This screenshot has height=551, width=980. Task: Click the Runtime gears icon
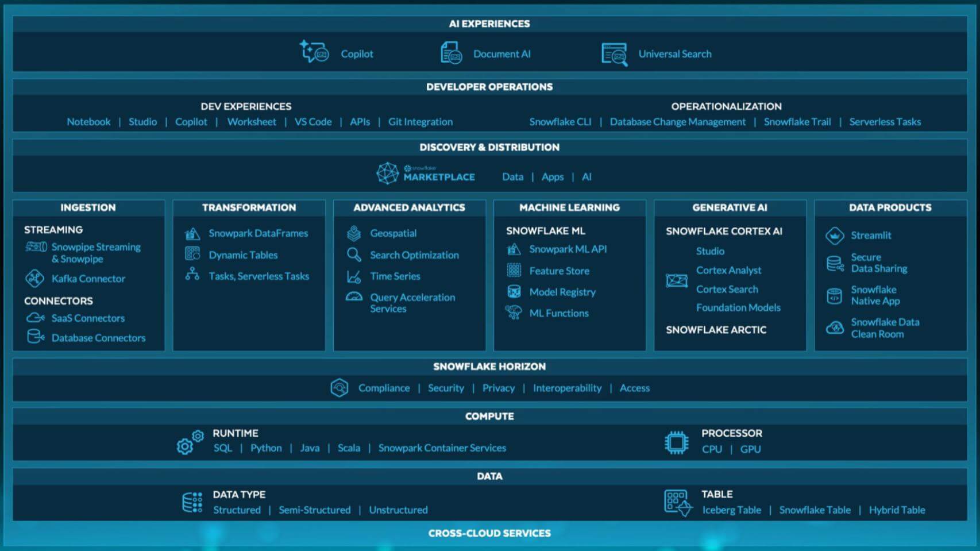click(190, 442)
